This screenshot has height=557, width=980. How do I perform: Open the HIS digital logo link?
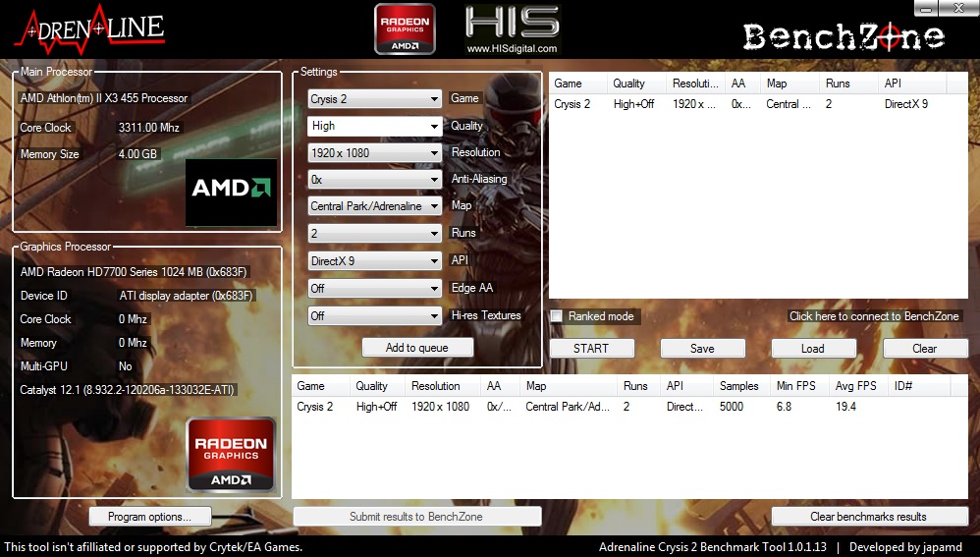(512, 29)
